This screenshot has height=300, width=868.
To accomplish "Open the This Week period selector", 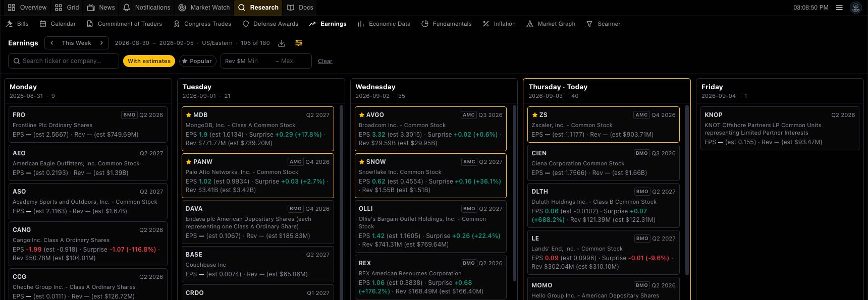I will [77, 43].
